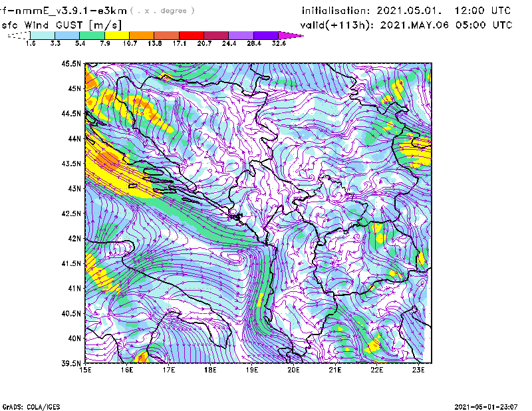Click the "41N" latitude label
This screenshot has width=532, height=411.
coord(74,289)
